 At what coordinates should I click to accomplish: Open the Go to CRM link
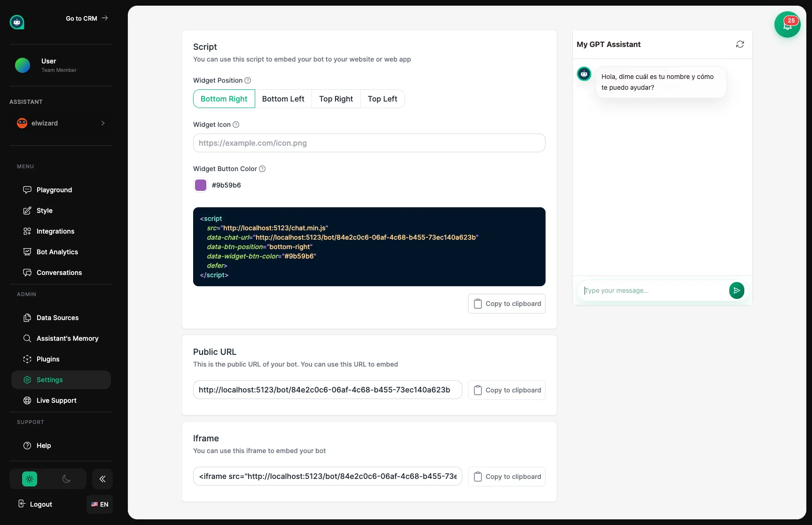point(87,18)
